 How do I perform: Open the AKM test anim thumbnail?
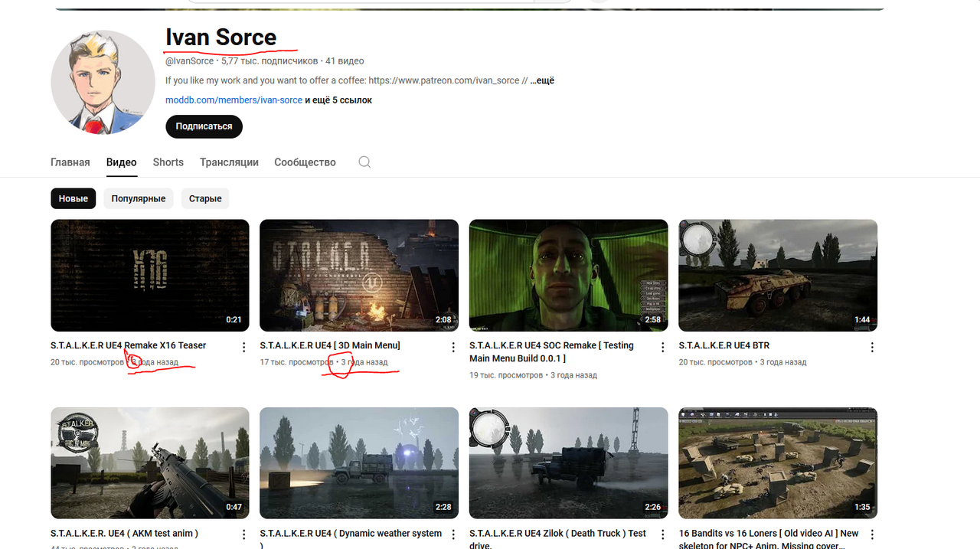point(150,463)
